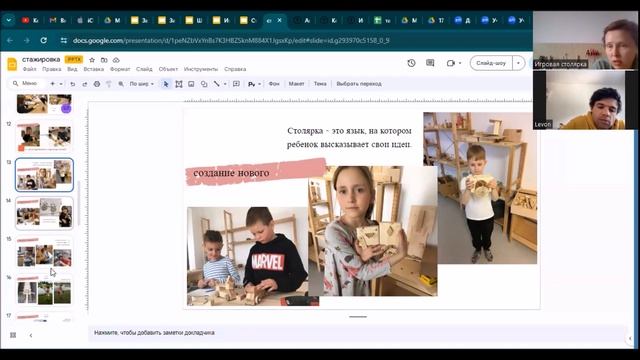Switch to the YouTube browser tab
The image size is (640, 360).
(30, 20)
